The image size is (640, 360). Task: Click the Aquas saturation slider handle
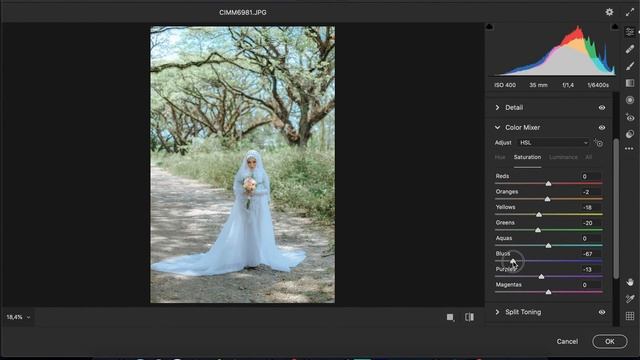(549, 246)
